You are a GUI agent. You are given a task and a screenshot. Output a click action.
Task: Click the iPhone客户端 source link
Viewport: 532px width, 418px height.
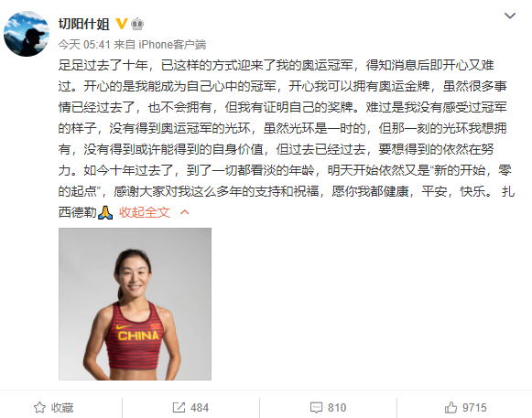(172, 45)
